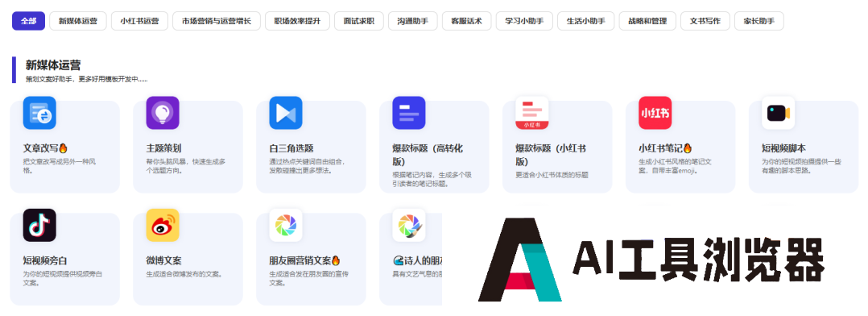
Task: Click the 主题策划 lightbulb icon
Action: click(x=163, y=113)
